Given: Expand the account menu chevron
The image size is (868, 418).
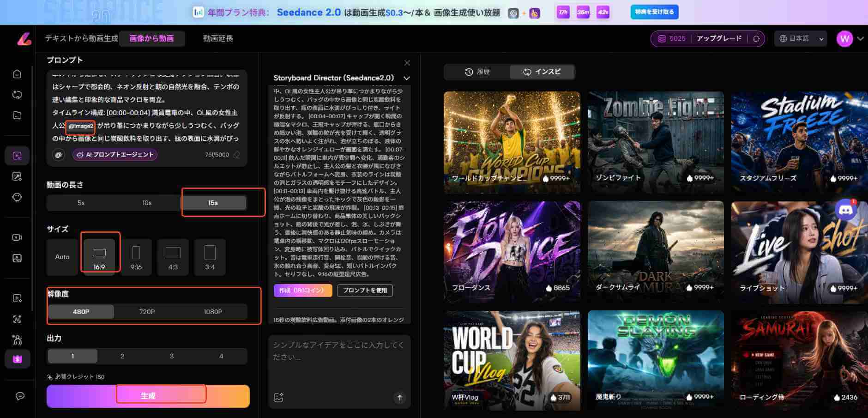Looking at the screenshot, I should 861,39.
